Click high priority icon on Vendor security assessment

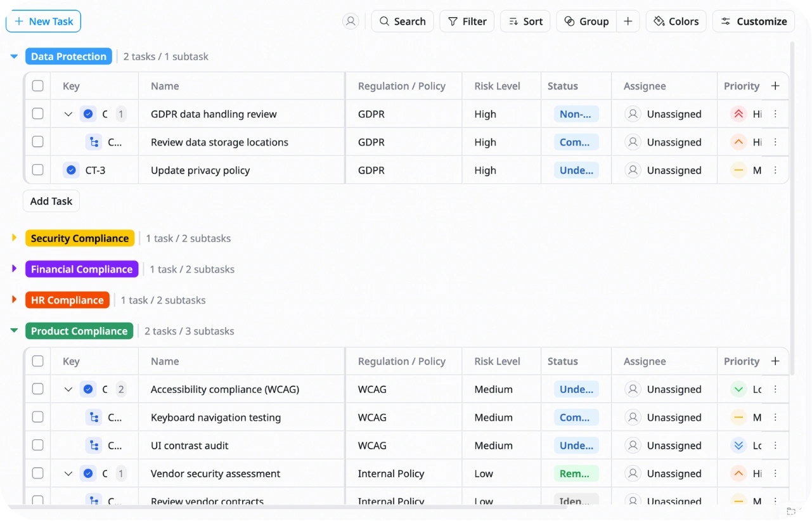738,473
